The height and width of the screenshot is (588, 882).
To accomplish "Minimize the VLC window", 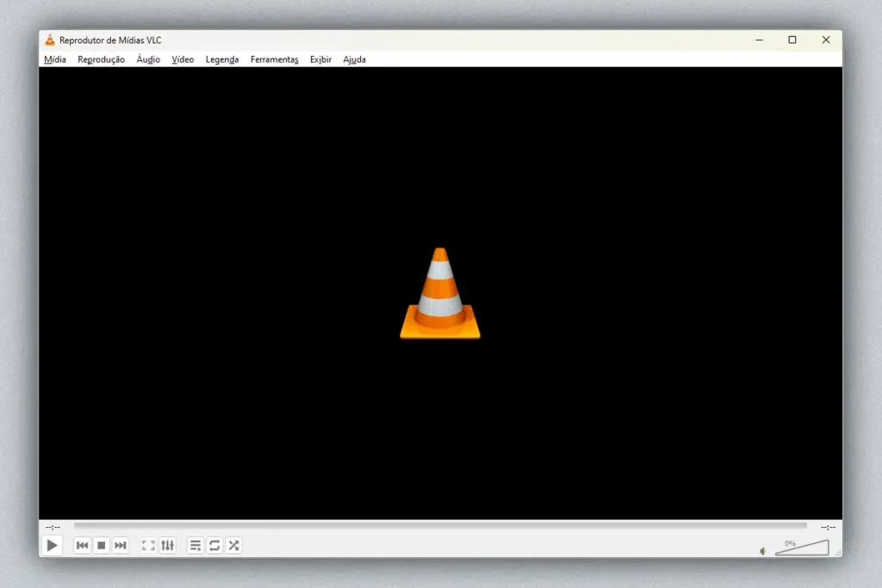I will click(760, 40).
